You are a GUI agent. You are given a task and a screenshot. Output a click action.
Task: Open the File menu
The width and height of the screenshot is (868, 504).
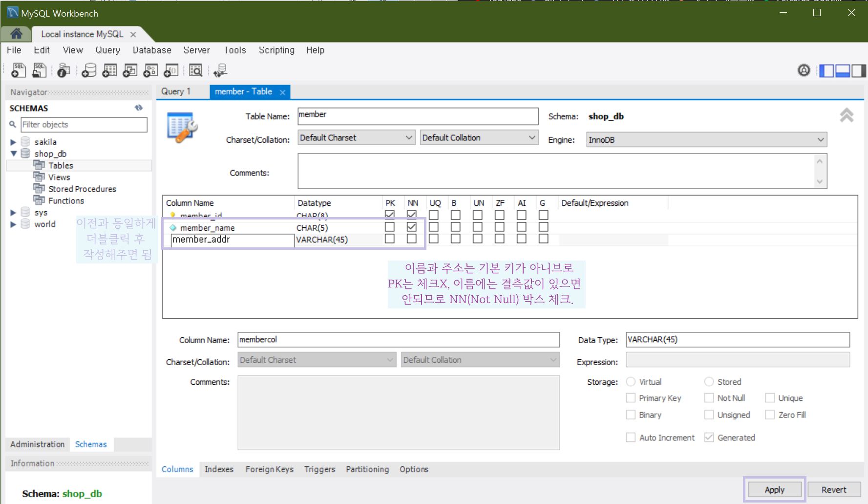click(x=14, y=50)
